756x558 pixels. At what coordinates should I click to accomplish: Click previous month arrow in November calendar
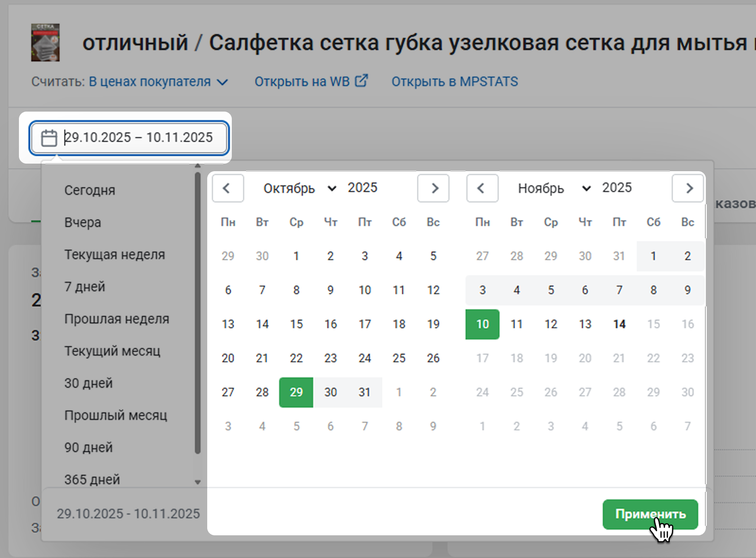point(482,188)
